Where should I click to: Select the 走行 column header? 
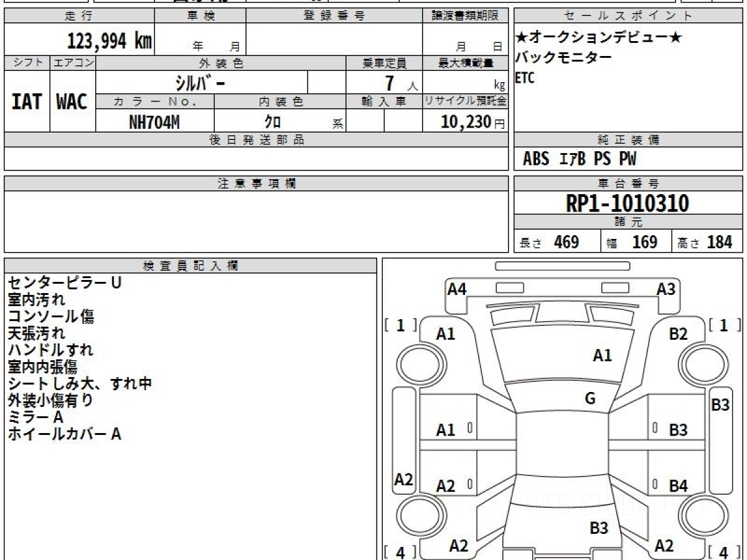79,16
